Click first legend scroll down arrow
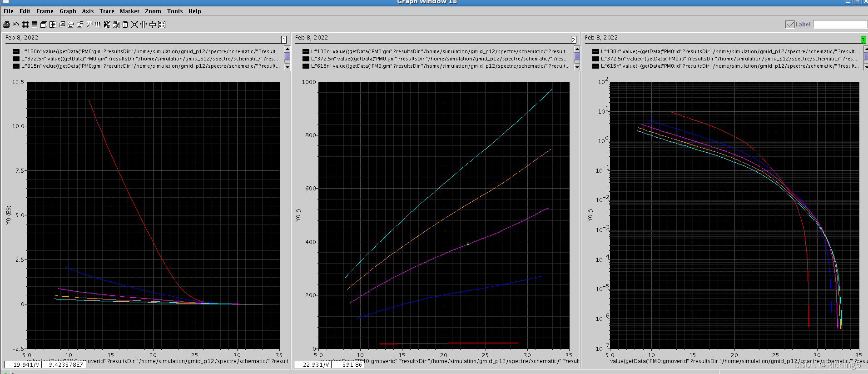 (x=287, y=67)
